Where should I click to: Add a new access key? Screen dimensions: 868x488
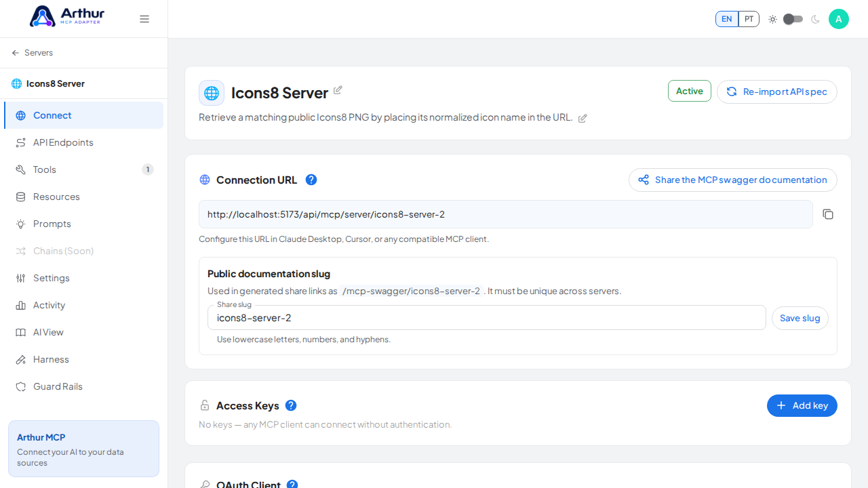(x=802, y=405)
